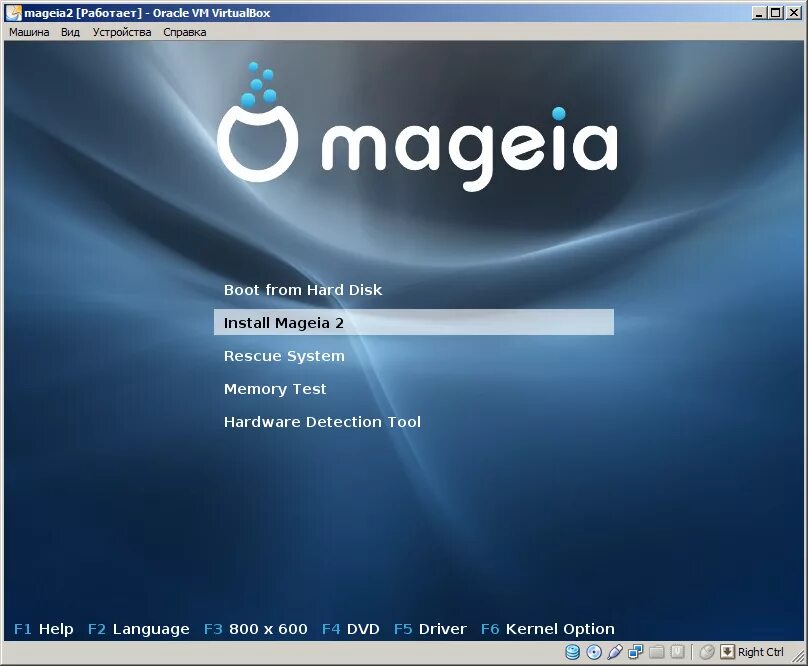
Task: Open the Машина menu
Action: point(29,32)
